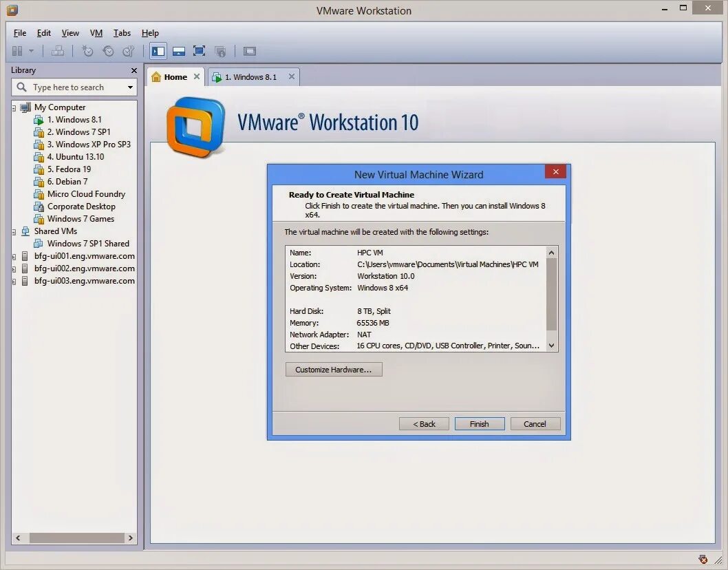Screen dimensions: 728x570
Task: Click the settings list scroll down arrow
Action: pyautogui.click(x=551, y=346)
